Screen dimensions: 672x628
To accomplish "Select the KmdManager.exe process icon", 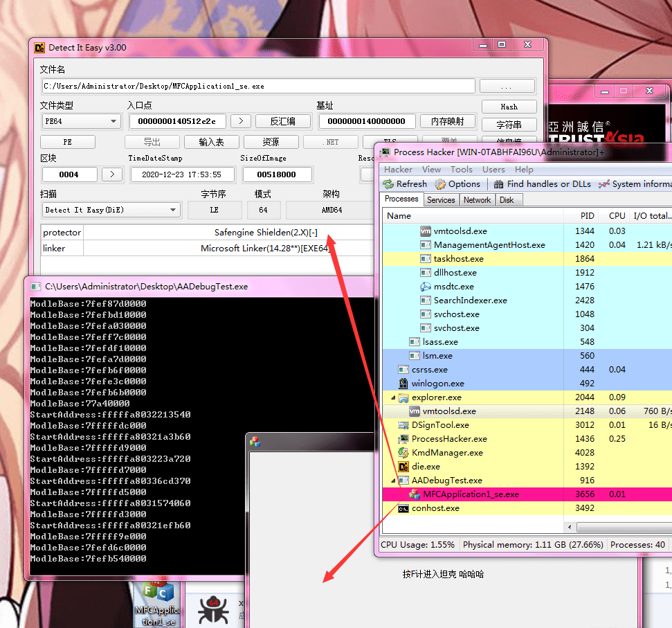I will [x=403, y=453].
